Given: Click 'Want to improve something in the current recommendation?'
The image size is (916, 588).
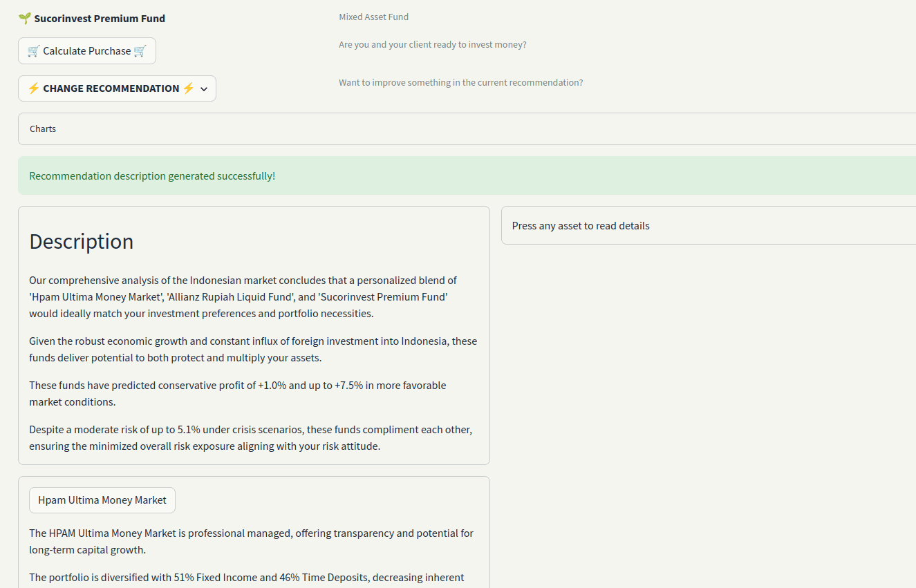Looking at the screenshot, I should 461,83.
